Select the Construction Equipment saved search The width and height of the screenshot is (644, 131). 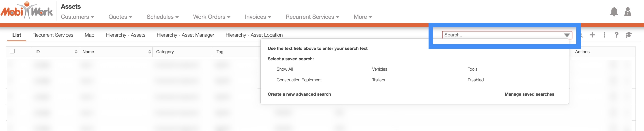(x=299, y=80)
